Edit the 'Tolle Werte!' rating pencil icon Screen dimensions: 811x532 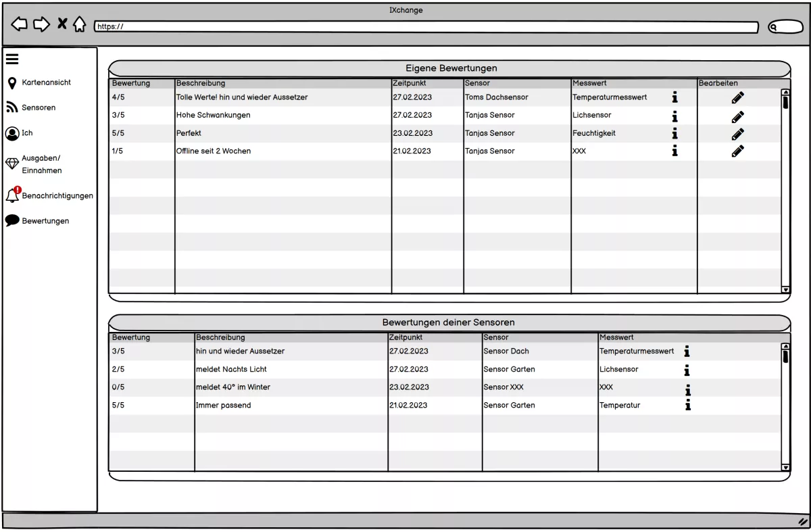[x=737, y=98]
